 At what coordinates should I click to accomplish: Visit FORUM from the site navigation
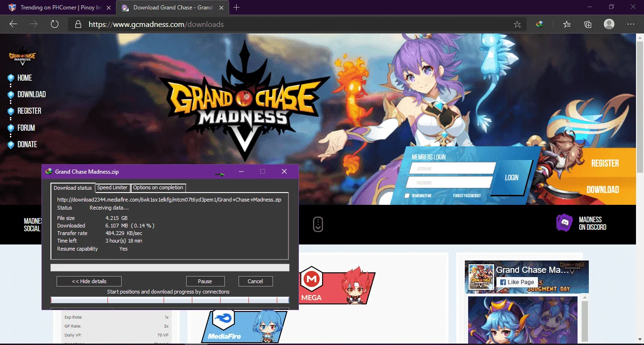[26, 128]
